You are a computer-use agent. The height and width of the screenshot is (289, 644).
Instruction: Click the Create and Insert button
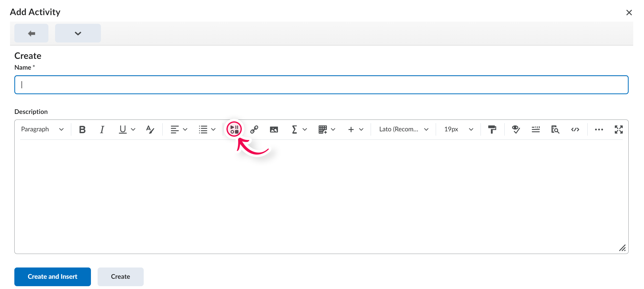53,276
